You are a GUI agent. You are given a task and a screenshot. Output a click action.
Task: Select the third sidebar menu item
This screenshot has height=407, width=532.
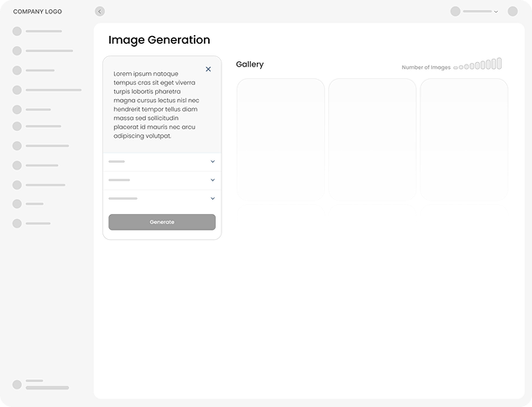39,70
